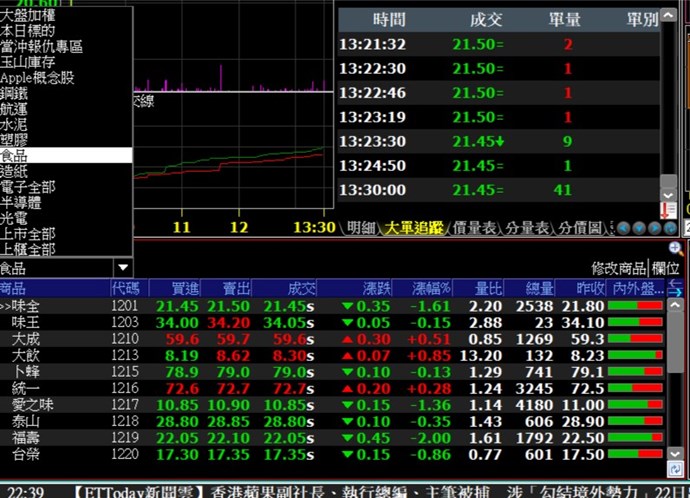Click the rightmost round tab navigation arrow
The width and height of the screenshot is (690, 498).
coord(668,228)
